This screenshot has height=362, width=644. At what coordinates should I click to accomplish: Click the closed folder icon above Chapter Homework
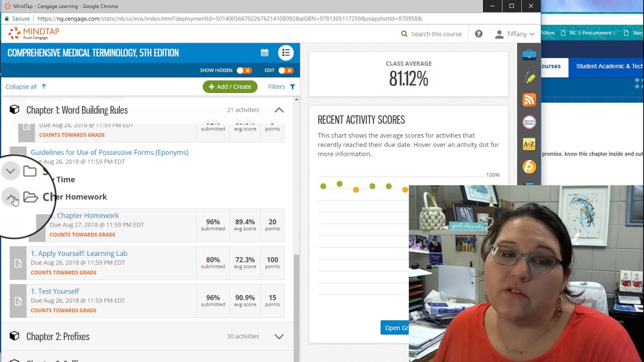point(30,171)
